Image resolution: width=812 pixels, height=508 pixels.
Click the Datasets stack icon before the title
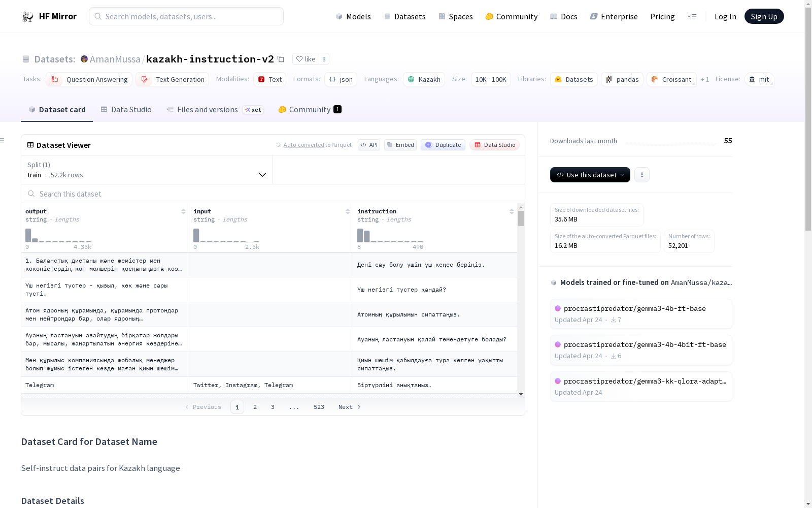(26, 59)
